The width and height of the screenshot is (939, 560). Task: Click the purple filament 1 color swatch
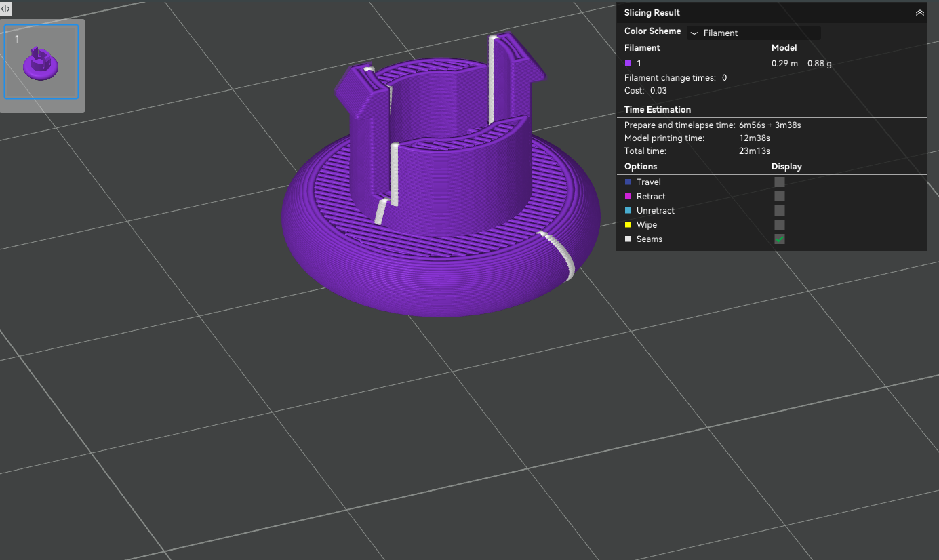click(628, 63)
